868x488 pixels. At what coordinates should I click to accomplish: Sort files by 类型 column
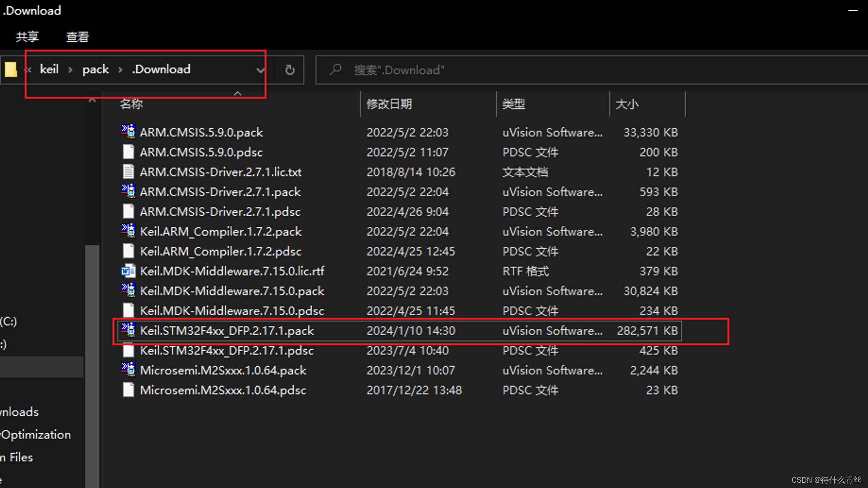click(x=514, y=104)
